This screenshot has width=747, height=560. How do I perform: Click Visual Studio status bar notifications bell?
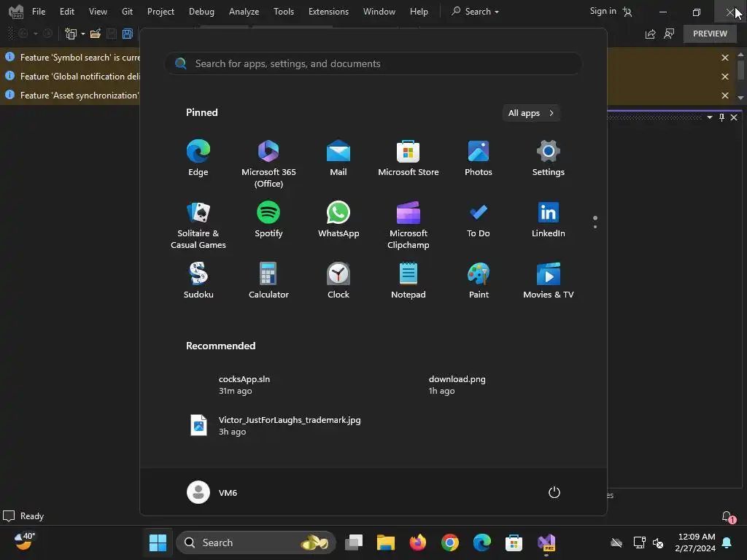pyautogui.click(x=728, y=517)
